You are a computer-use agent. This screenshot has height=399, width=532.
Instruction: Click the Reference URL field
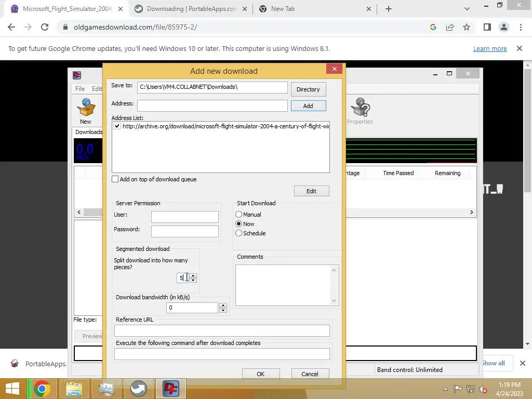(x=222, y=330)
